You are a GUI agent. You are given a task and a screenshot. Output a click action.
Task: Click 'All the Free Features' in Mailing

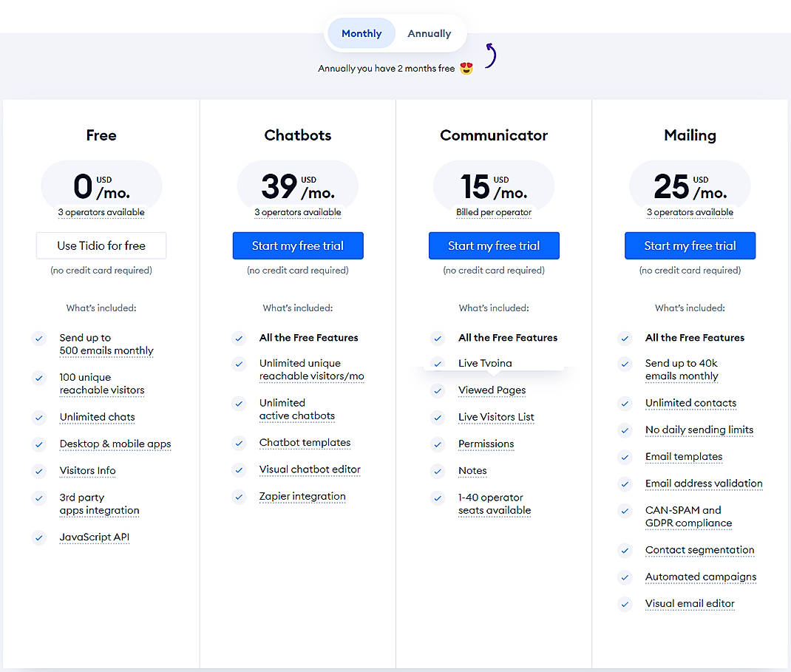tap(695, 338)
